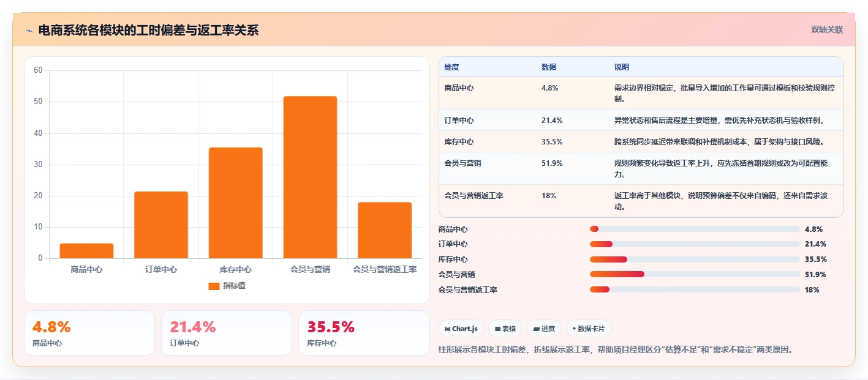
Task: Click the 会员与营销返工率 progress bar showing 18%
Action: coord(695,289)
